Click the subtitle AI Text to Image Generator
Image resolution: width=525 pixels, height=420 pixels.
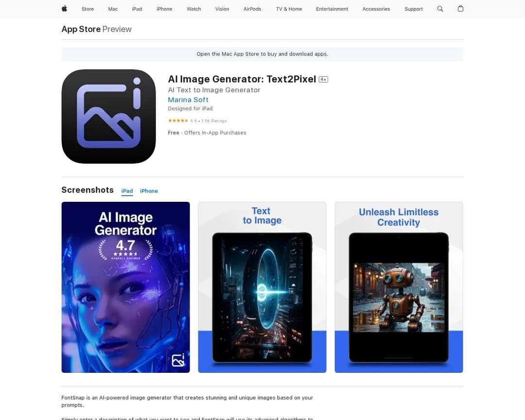[x=214, y=90]
